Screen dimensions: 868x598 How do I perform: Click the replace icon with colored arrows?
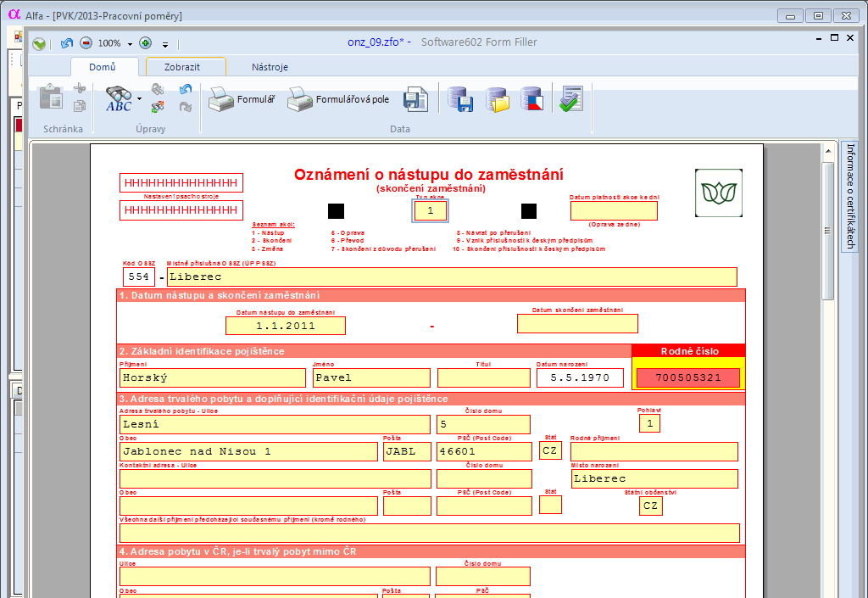point(158,106)
